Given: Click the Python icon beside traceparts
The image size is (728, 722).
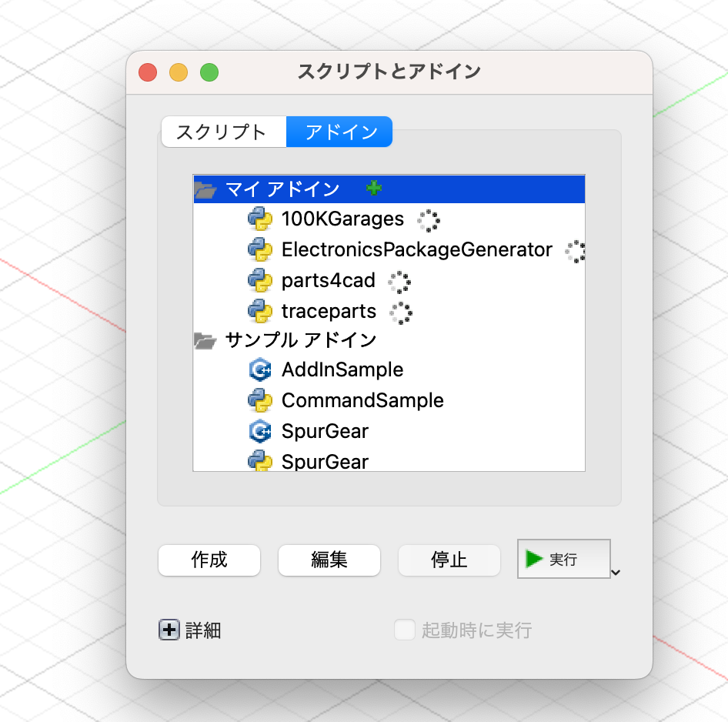Looking at the screenshot, I should (260, 311).
